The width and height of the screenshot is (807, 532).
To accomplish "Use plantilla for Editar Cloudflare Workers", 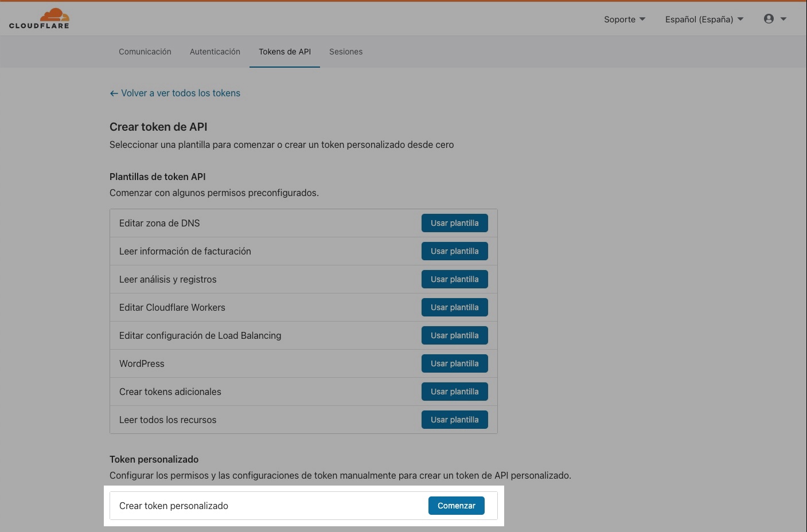I will (454, 307).
